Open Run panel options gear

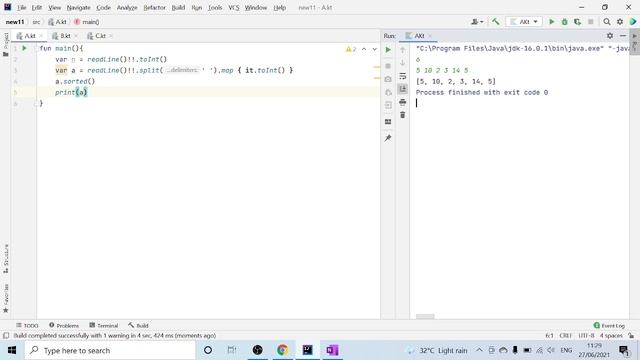[x=610, y=36]
